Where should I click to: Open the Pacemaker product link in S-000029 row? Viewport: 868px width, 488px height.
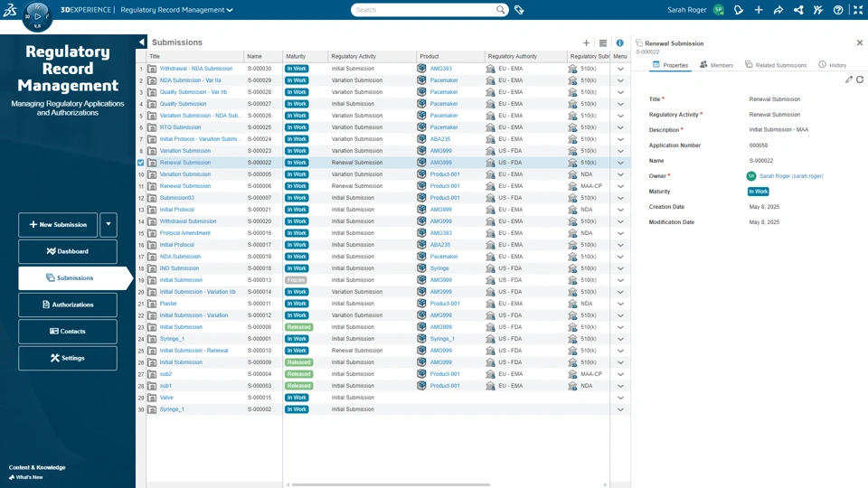pos(444,80)
